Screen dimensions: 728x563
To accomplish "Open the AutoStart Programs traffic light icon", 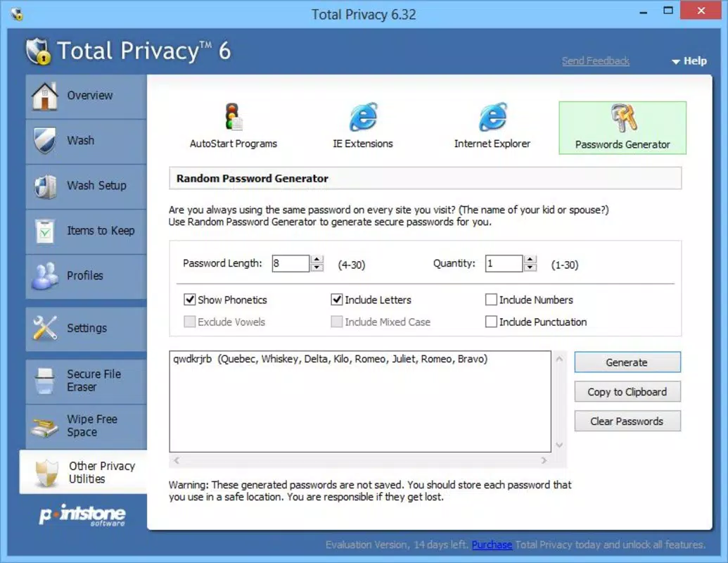I will [234, 117].
